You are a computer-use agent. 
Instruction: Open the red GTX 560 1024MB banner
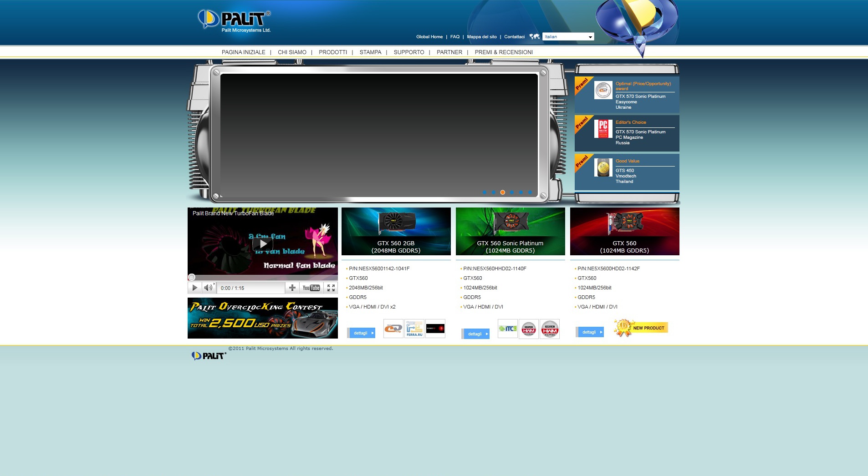click(x=625, y=231)
